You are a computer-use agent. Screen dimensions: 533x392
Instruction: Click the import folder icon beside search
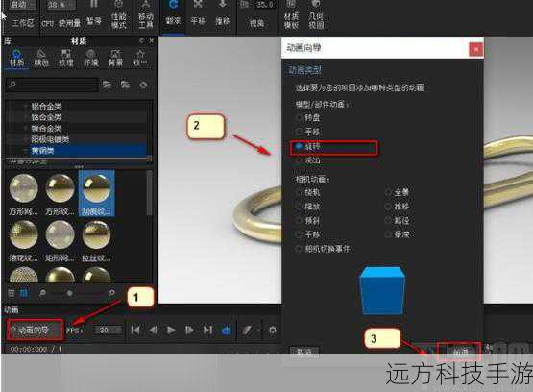[x=126, y=85]
